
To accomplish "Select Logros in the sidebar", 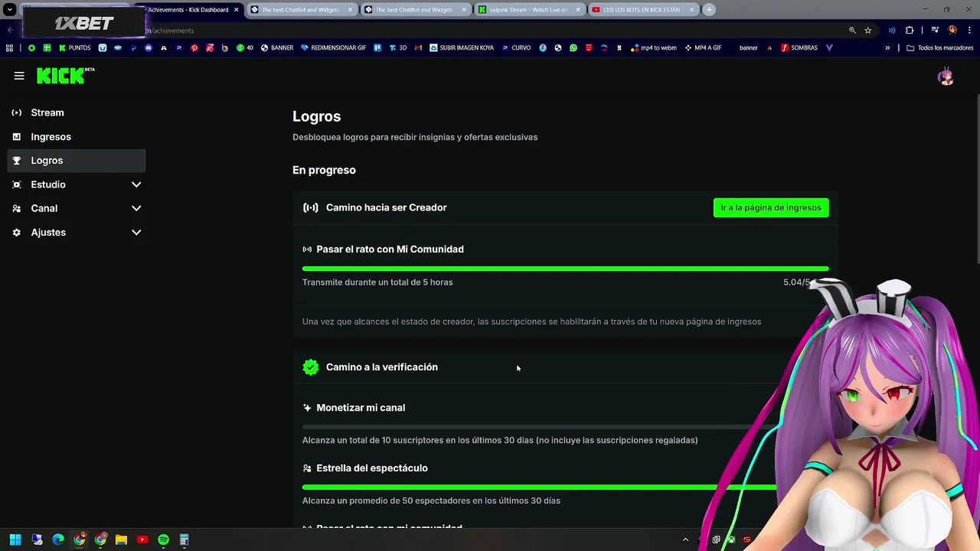I will (77, 161).
